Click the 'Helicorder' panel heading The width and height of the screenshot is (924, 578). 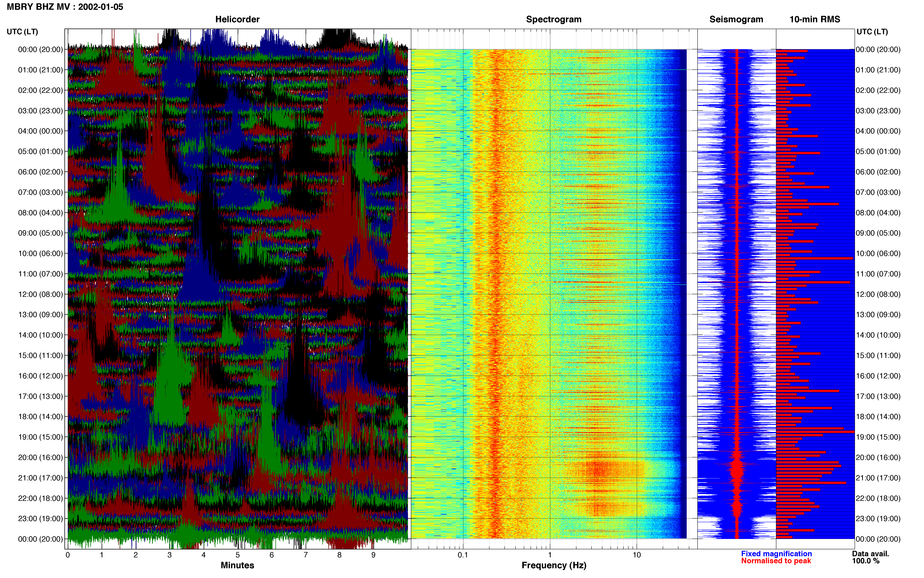coord(237,20)
